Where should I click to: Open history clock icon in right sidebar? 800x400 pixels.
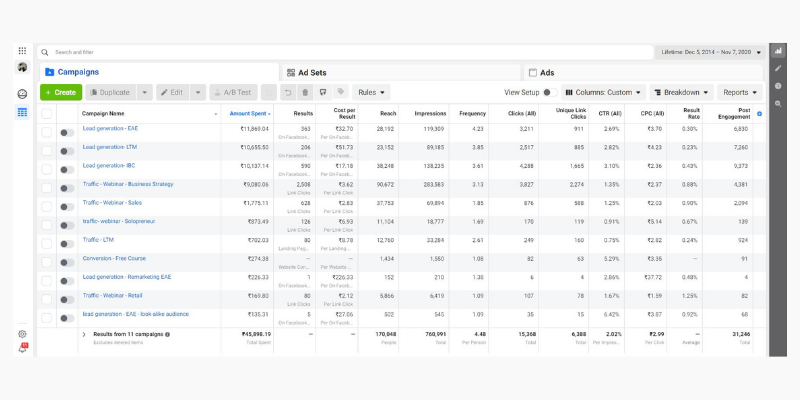pyautogui.click(x=778, y=86)
